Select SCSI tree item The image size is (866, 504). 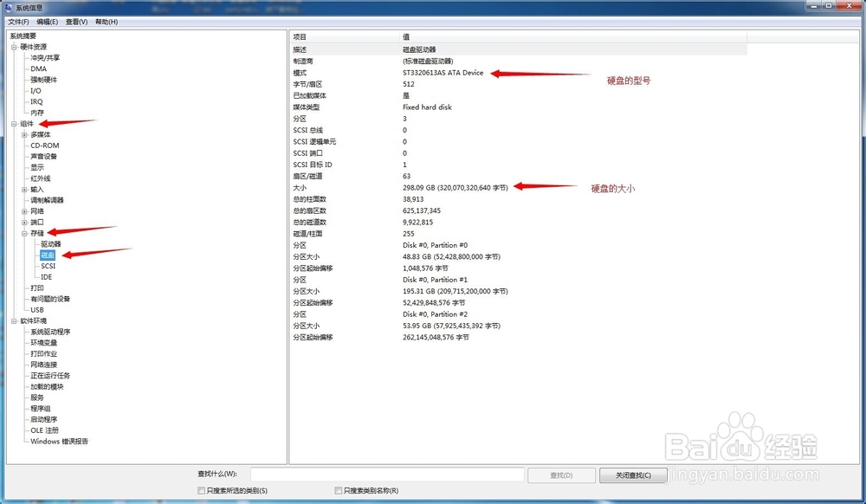pos(48,266)
